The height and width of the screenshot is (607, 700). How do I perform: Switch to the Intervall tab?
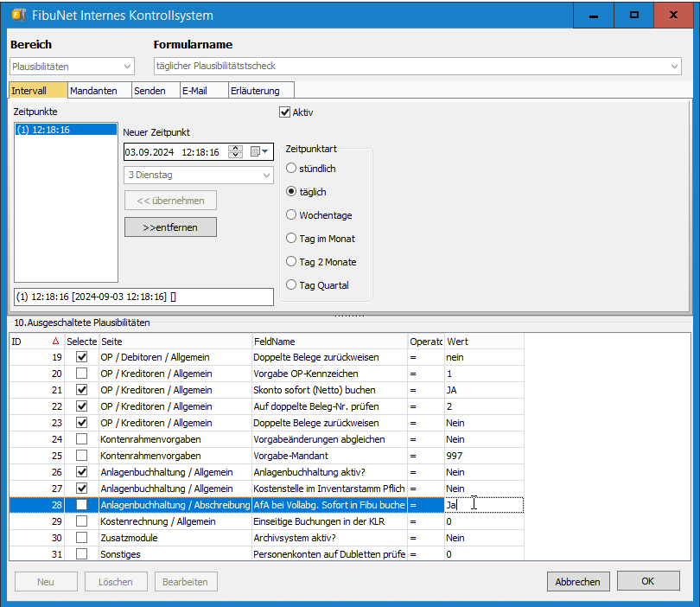point(38,90)
